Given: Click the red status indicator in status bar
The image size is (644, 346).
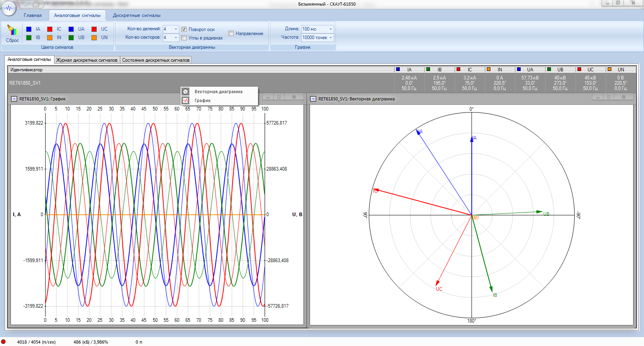Looking at the screenshot, I should click(4, 342).
